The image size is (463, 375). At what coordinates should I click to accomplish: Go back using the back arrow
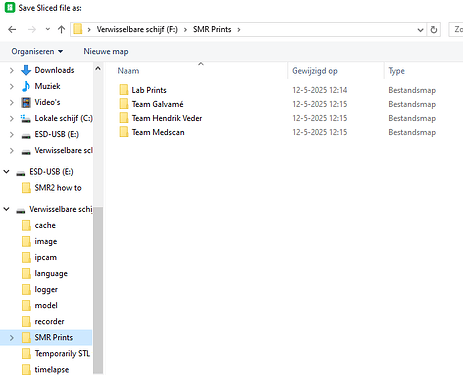(x=12, y=30)
